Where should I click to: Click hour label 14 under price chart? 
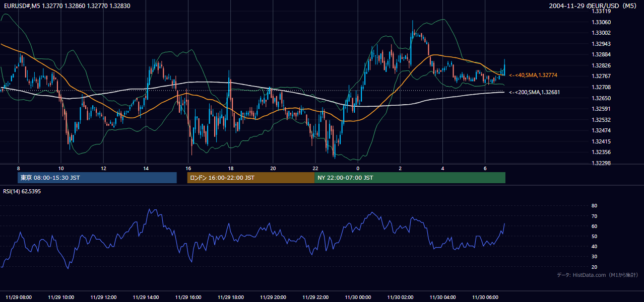pos(146,168)
